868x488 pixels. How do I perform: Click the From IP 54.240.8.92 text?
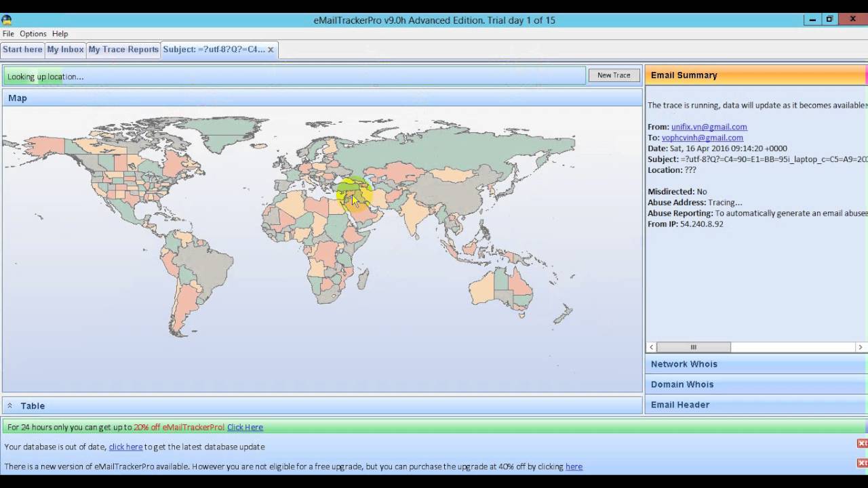click(x=686, y=224)
